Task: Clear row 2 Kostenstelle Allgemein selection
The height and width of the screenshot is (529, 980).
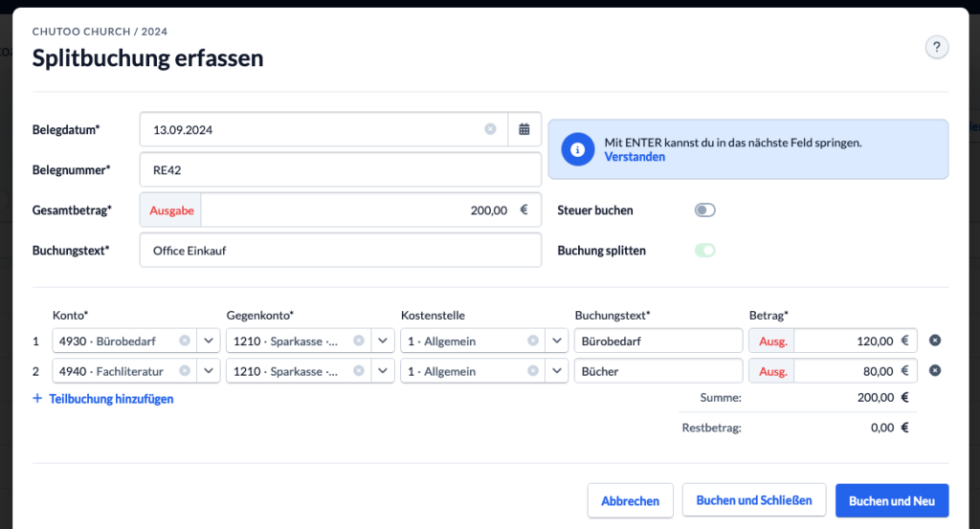Action: click(x=533, y=370)
